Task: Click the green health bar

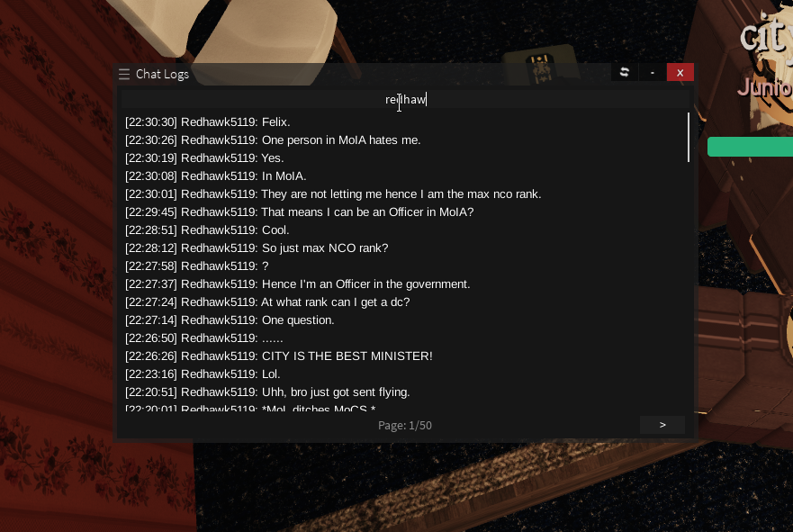Action: [750, 147]
